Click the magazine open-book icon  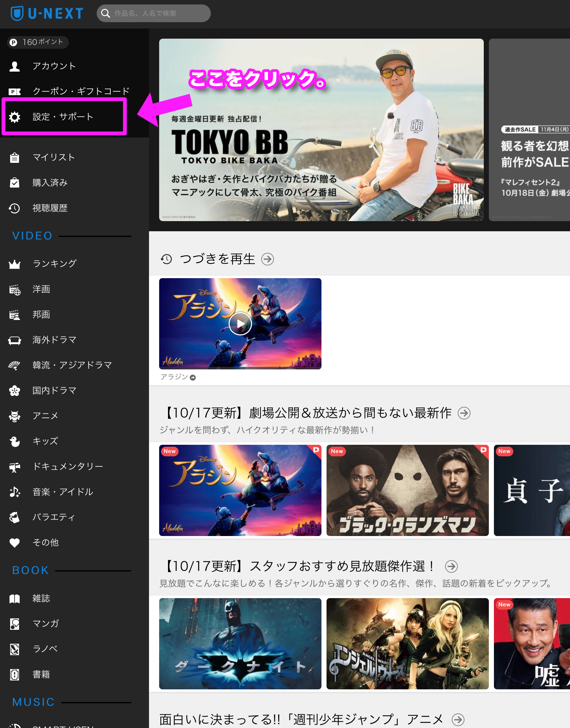[14, 599]
